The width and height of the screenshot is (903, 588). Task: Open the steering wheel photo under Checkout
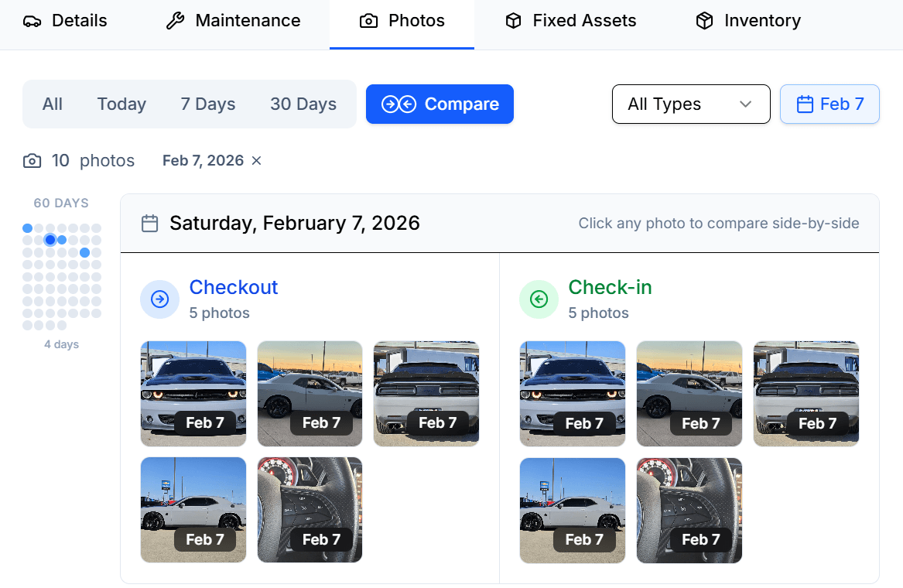coord(310,510)
